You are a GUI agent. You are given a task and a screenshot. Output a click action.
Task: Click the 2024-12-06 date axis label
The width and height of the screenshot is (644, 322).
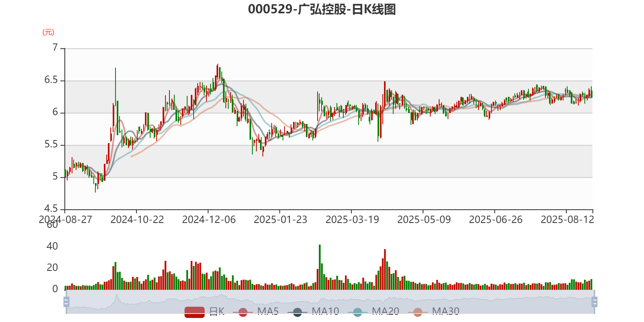pyautogui.click(x=209, y=220)
